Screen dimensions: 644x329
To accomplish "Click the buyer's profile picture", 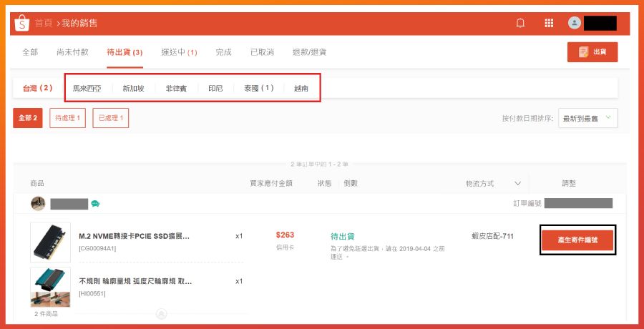I will [38, 203].
